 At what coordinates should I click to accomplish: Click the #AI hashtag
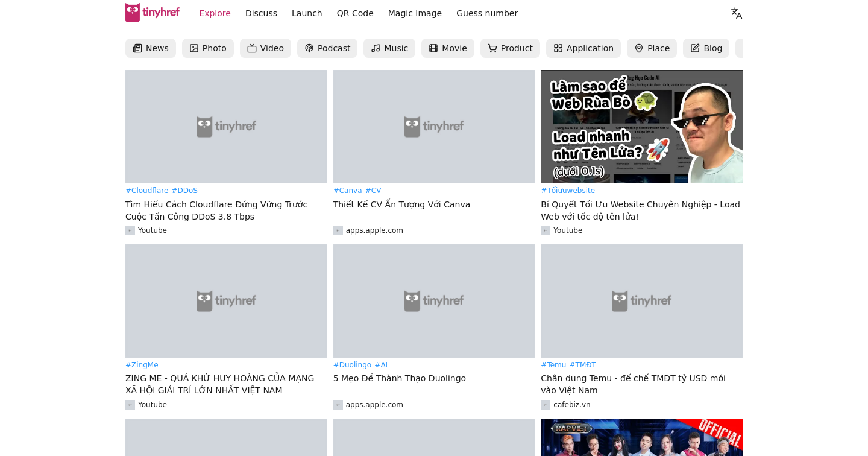click(x=381, y=365)
